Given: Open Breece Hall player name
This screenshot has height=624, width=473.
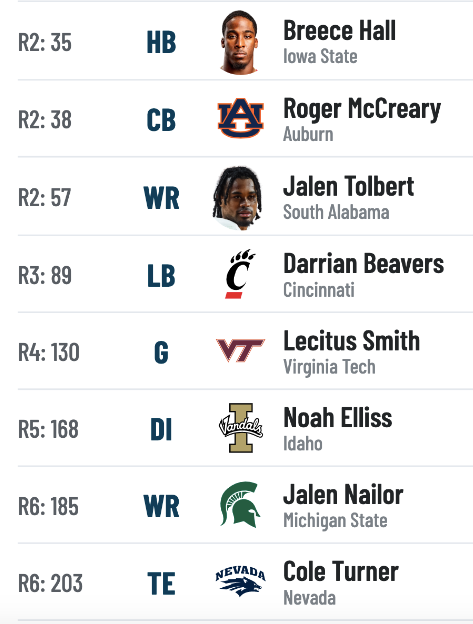Looking at the screenshot, I should 339,30.
